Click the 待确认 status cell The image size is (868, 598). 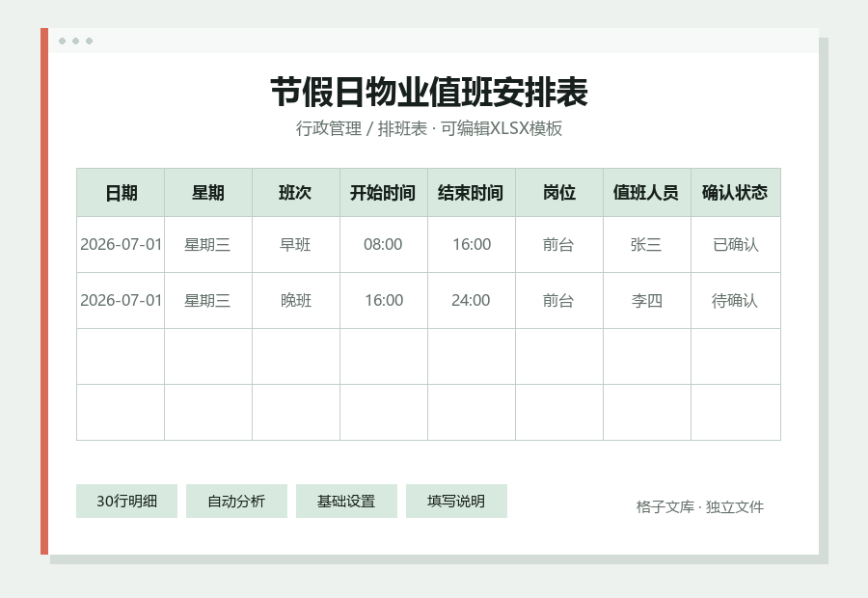point(735,300)
